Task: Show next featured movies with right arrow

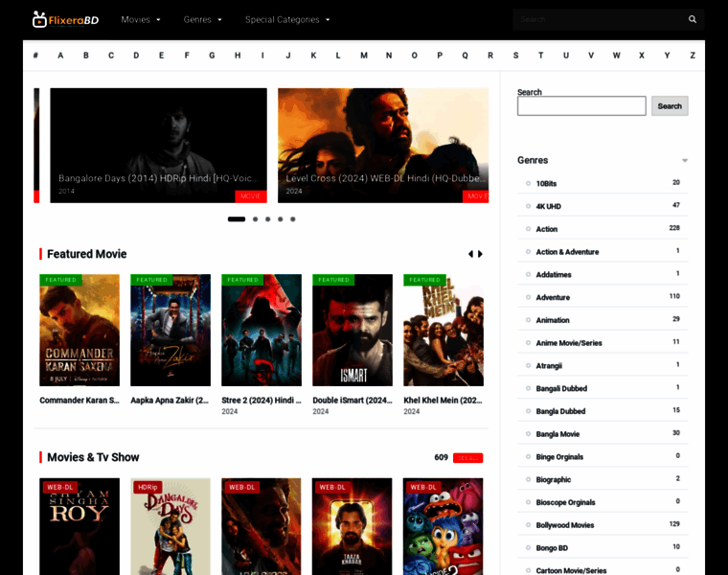Action: pyautogui.click(x=481, y=254)
